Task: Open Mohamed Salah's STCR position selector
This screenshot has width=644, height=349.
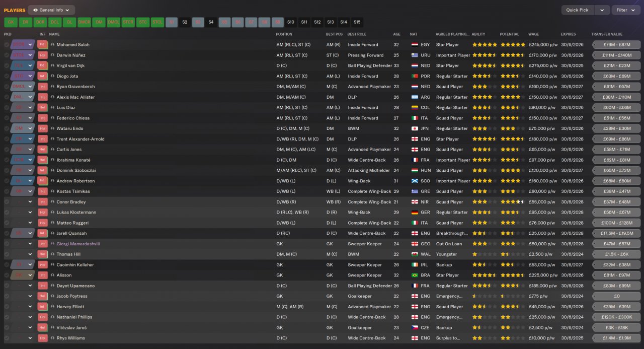Action: click(x=23, y=44)
